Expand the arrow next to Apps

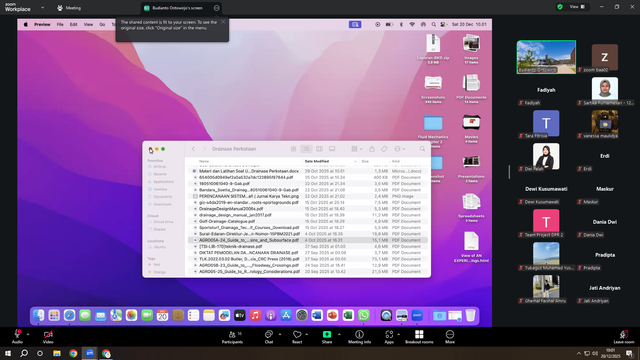(x=398, y=334)
